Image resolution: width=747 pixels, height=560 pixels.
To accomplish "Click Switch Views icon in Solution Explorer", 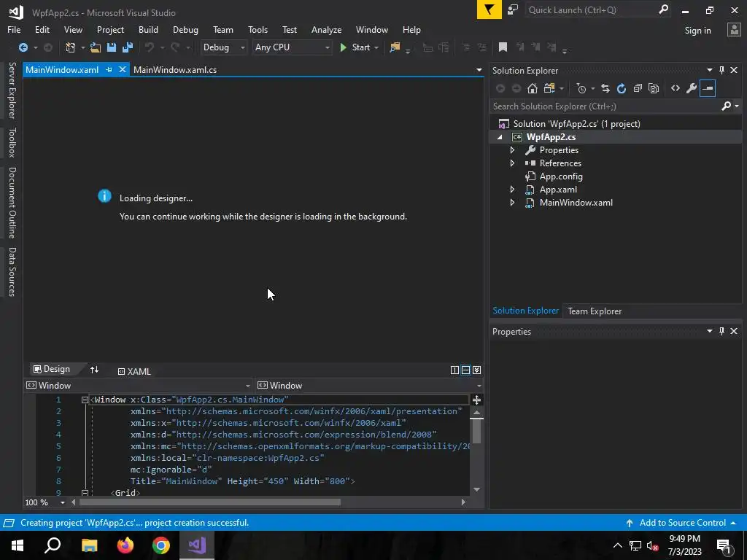I will (x=549, y=88).
